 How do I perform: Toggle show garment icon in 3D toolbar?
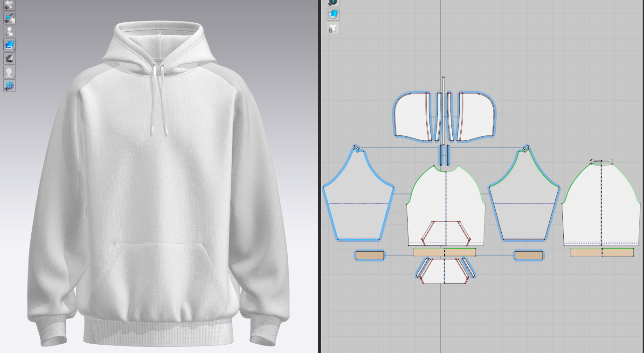9,5
